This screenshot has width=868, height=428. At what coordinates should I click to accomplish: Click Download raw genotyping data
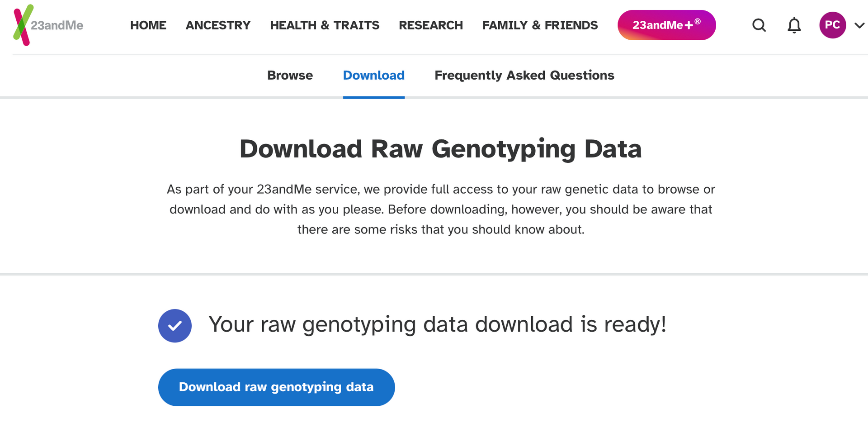point(276,387)
